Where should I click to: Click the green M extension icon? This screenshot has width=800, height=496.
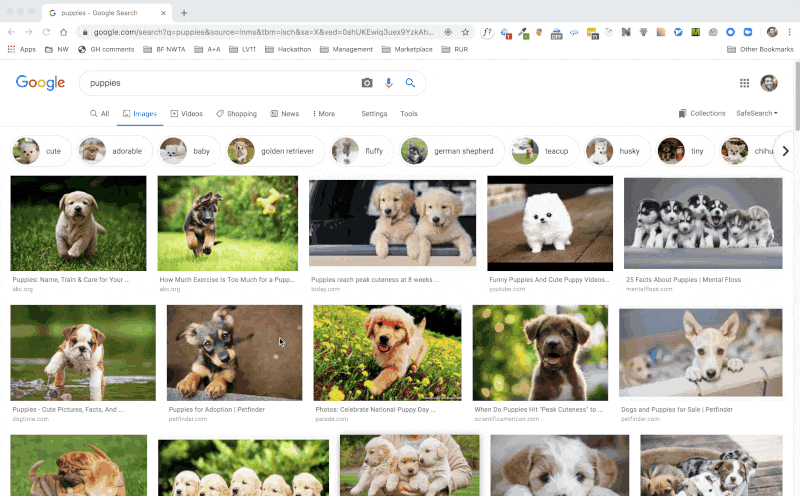[695, 32]
